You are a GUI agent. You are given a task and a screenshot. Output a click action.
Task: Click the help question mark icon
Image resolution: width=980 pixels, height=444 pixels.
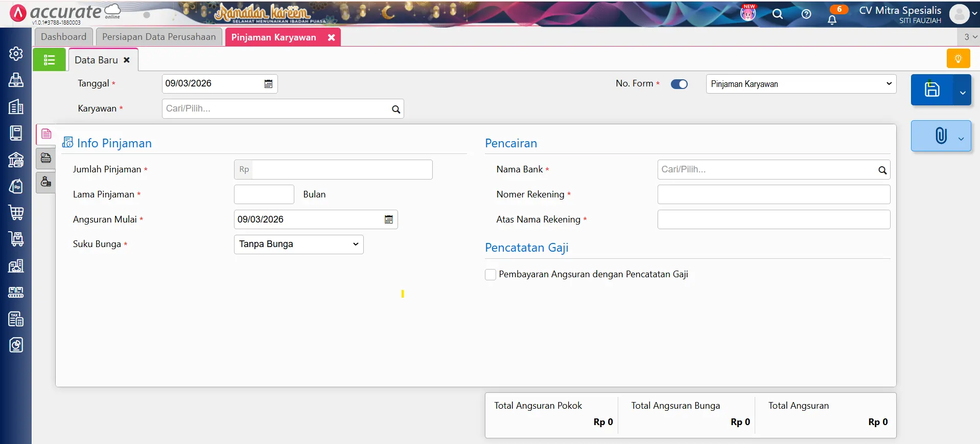806,14
